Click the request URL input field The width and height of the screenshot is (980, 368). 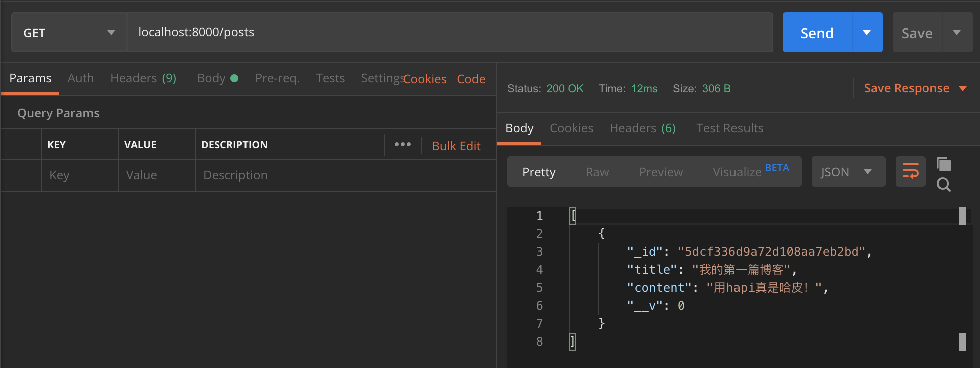pyautogui.click(x=449, y=32)
